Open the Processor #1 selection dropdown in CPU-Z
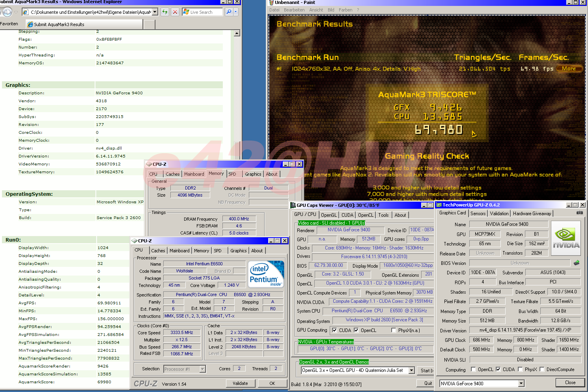Viewport: 588px width, 392px height. point(202,369)
